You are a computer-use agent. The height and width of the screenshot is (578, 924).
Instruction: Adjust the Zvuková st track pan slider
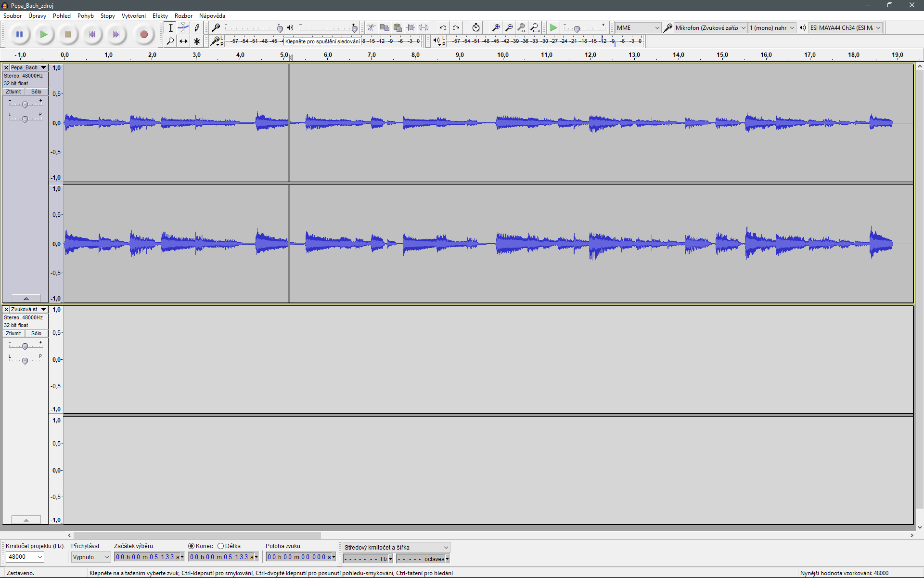click(25, 360)
